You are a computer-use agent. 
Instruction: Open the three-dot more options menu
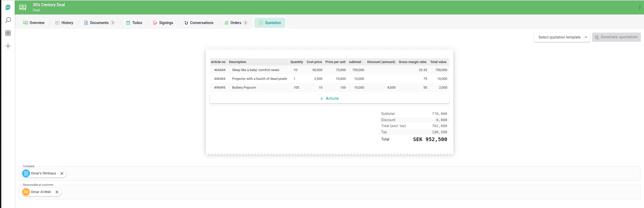tap(640, 7)
